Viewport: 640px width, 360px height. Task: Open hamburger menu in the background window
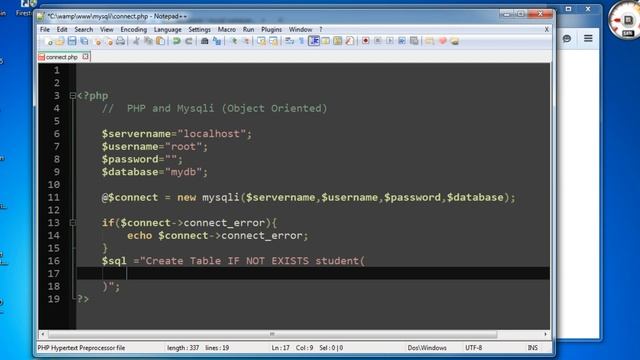tap(588, 38)
